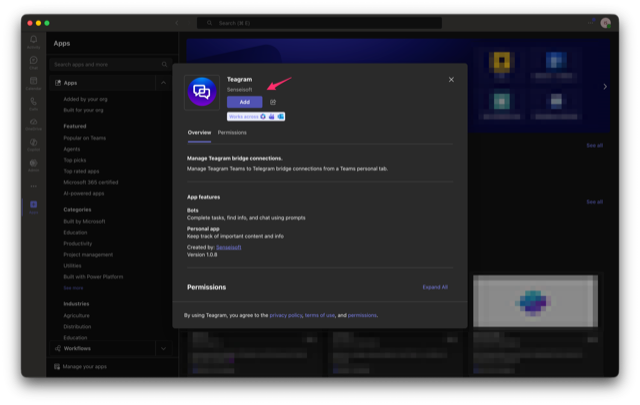Select Agriculture industry
Screen dimensions: 640x405
[x=76, y=316]
